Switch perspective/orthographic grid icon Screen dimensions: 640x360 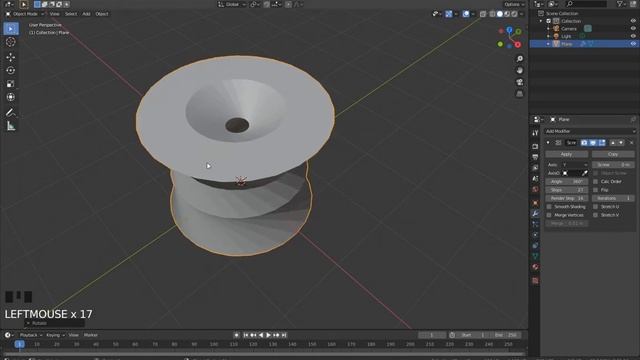pyautogui.click(x=520, y=94)
